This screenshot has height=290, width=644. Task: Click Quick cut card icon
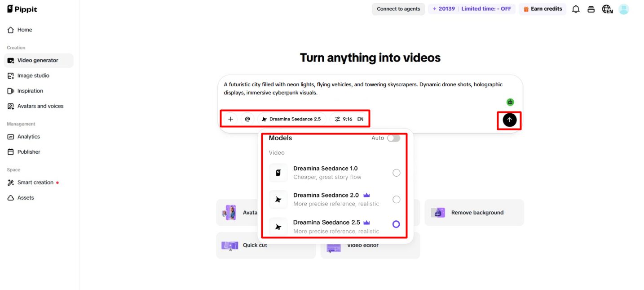pyautogui.click(x=229, y=245)
